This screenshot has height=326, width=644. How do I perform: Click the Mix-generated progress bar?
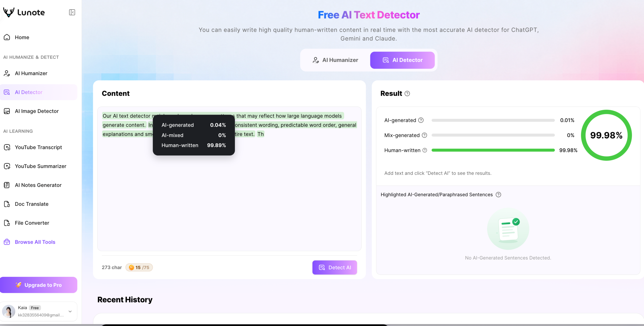tap(493, 135)
